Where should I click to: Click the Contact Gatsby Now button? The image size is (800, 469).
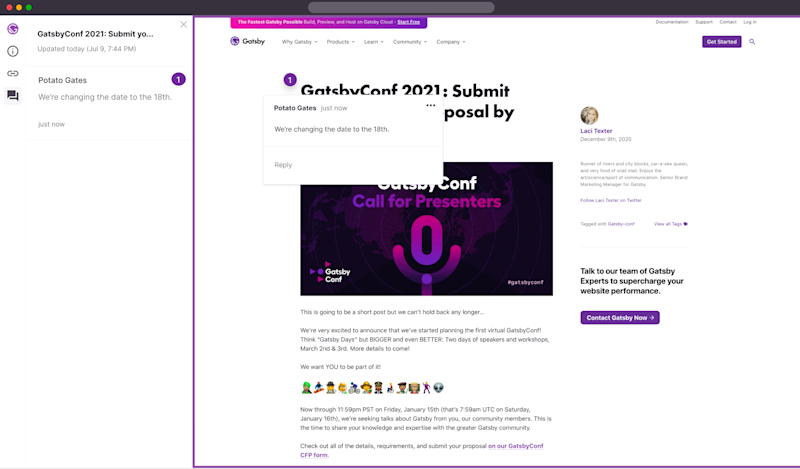[x=620, y=317]
